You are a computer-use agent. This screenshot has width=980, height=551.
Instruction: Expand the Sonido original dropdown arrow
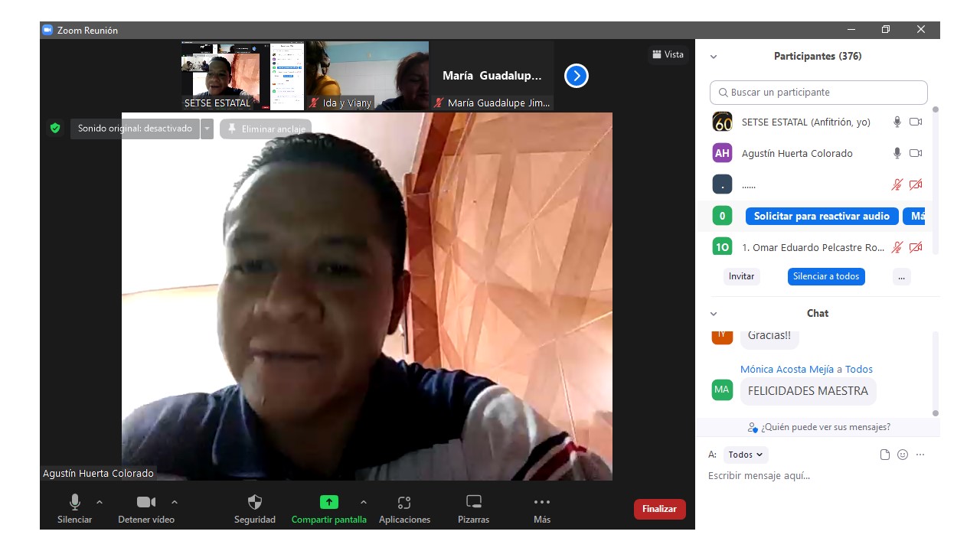coord(207,129)
